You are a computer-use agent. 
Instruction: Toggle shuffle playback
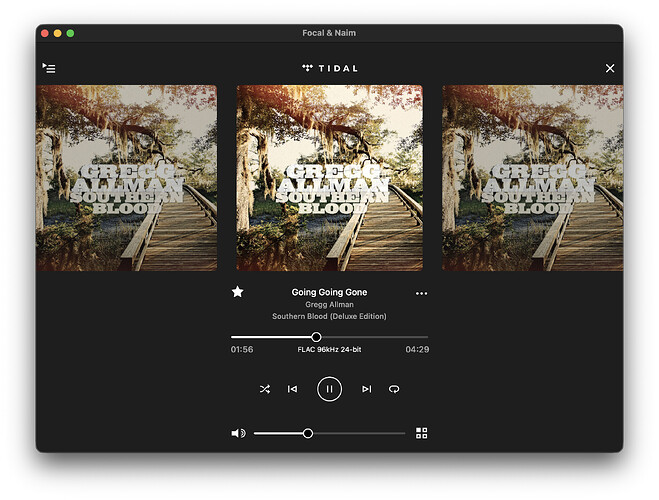(x=265, y=389)
